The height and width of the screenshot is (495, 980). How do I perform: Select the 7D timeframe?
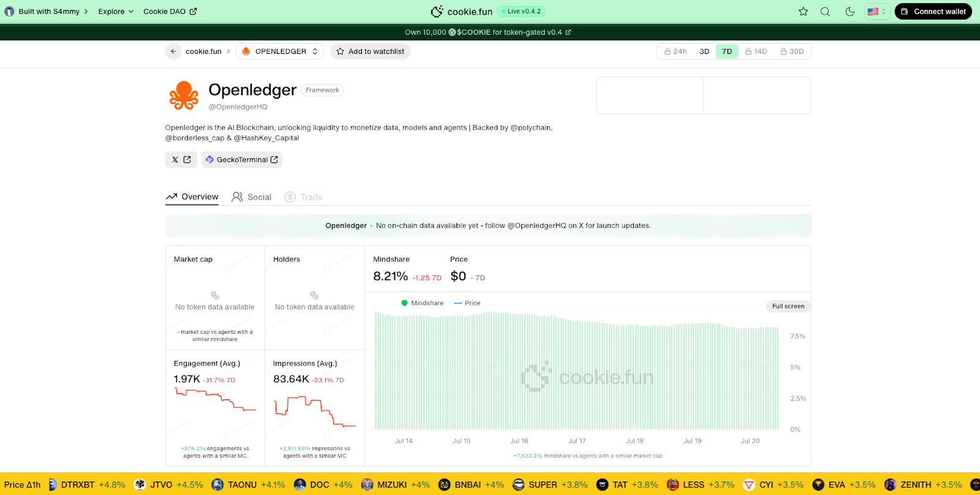pyautogui.click(x=727, y=51)
